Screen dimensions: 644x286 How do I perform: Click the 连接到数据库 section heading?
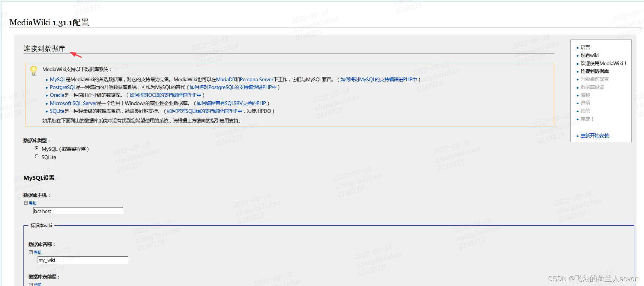pyautogui.click(x=44, y=48)
